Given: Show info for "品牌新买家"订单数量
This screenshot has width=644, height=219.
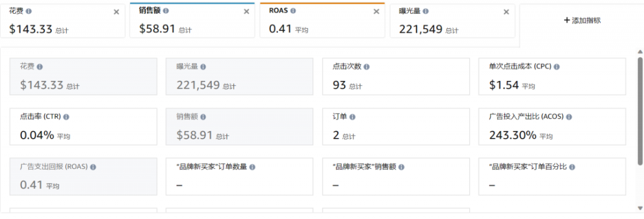Looking at the screenshot, I should pyautogui.click(x=252, y=167).
